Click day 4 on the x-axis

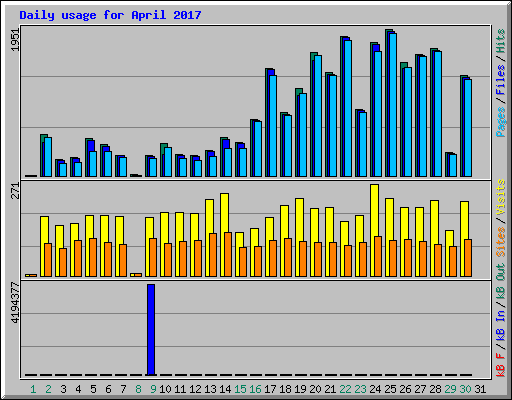[78, 389]
